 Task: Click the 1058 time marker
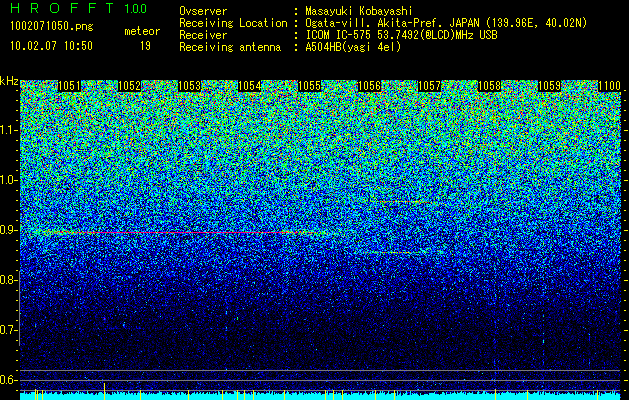(490, 86)
